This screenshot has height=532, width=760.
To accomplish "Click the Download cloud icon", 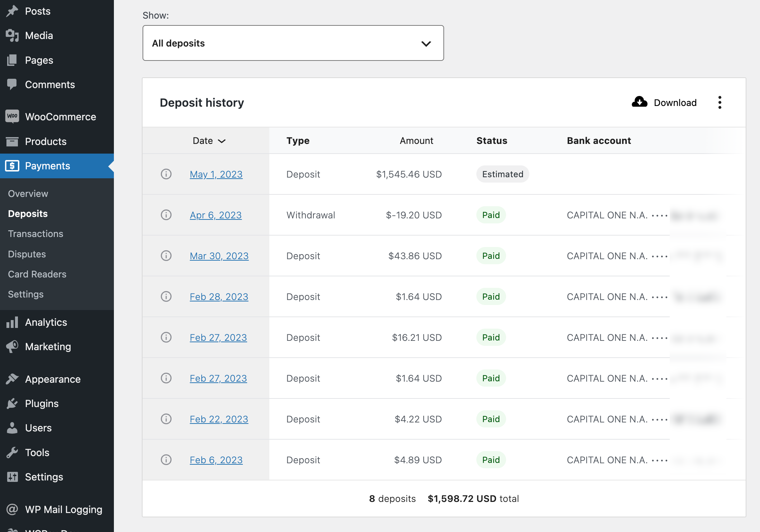I will pyautogui.click(x=639, y=102).
